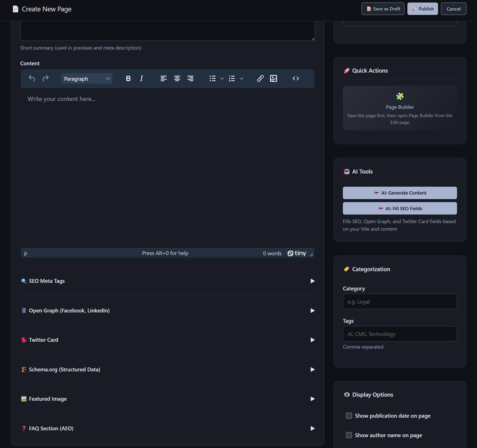Screen dimensions: 477x448
Task: Redo the last action in the editor toolbar
Action: click(46, 78)
